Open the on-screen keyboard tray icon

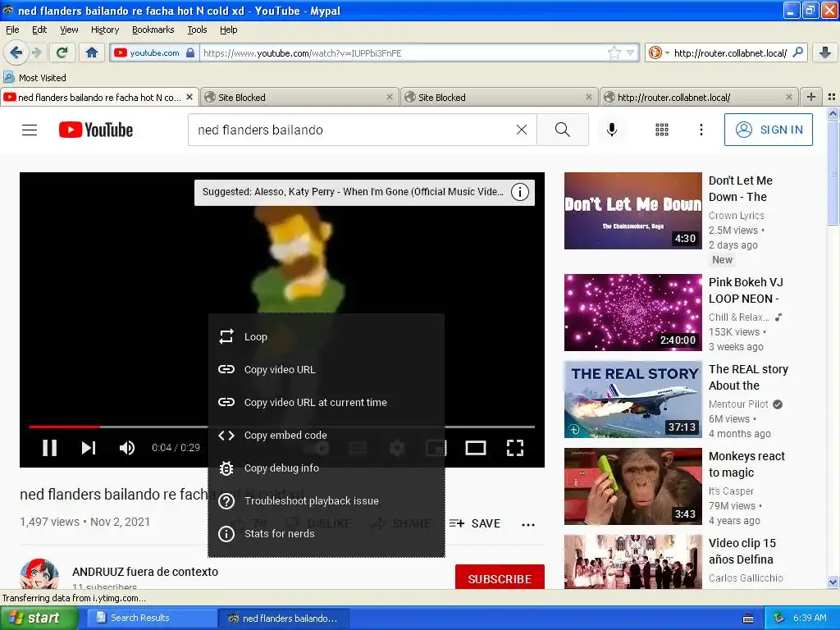coord(748,619)
